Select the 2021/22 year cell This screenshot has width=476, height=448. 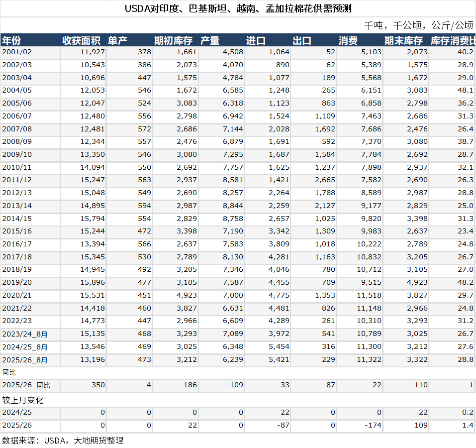pos(17,308)
